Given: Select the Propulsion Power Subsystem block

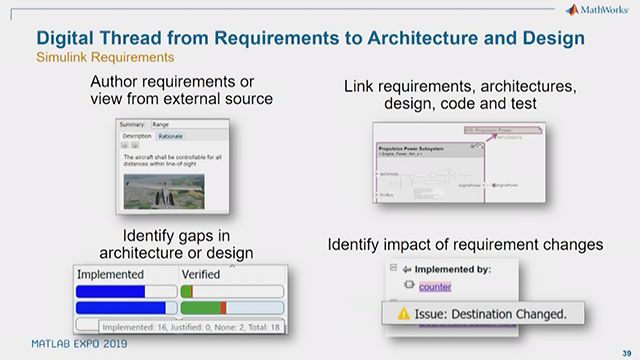Looking at the screenshot, I should click(x=430, y=172).
